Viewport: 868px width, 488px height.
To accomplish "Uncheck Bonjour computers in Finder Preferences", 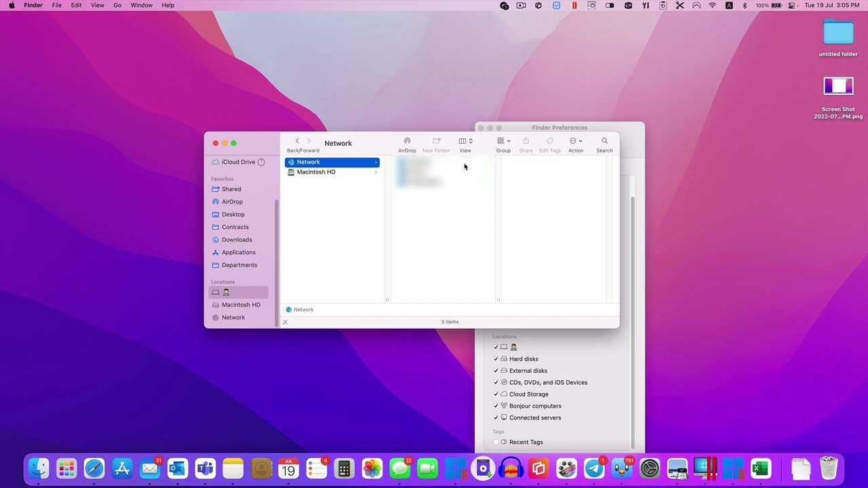I will [x=496, y=406].
